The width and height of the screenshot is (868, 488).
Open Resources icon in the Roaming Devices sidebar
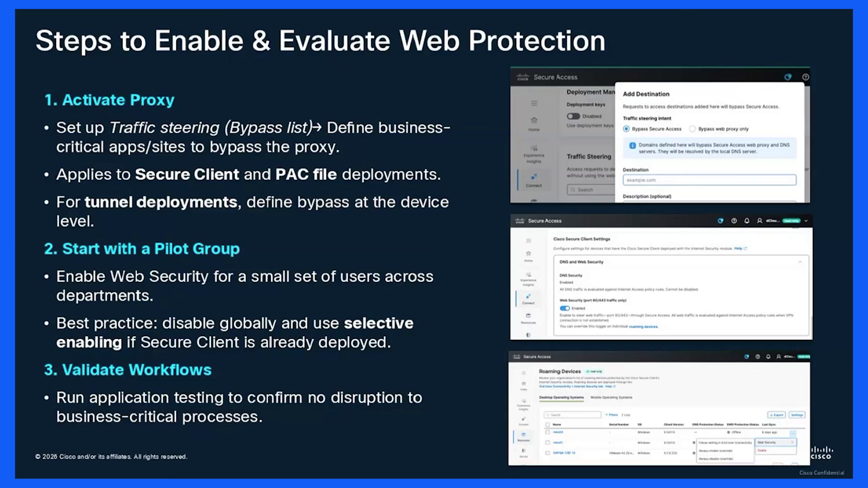click(524, 435)
